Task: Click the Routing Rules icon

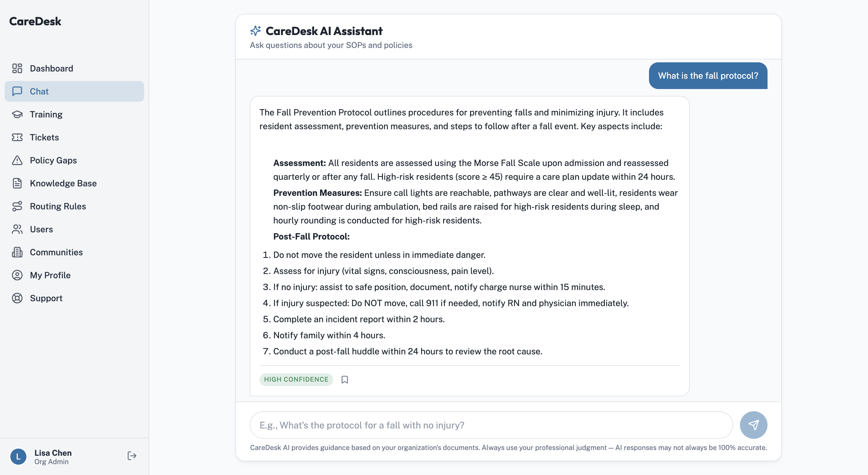Action: [x=17, y=206]
